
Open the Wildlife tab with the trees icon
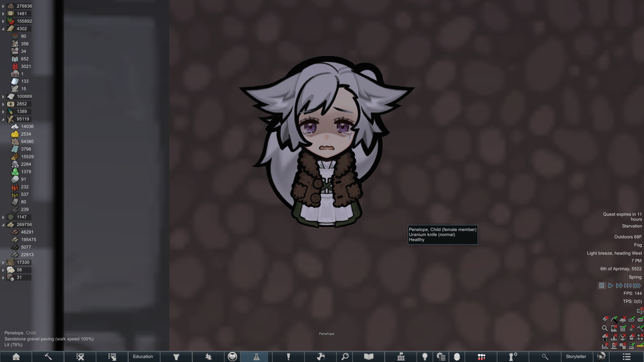[x=208, y=356]
